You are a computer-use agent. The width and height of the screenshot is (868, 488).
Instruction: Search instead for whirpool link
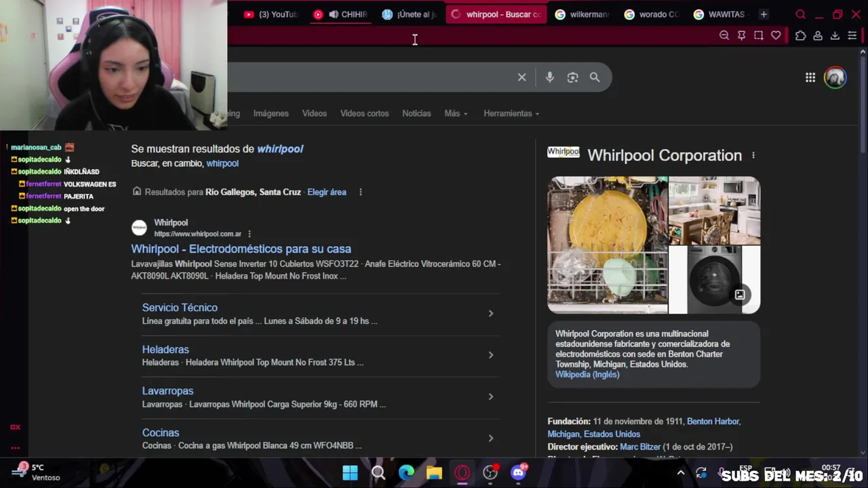(x=222, y=163)
